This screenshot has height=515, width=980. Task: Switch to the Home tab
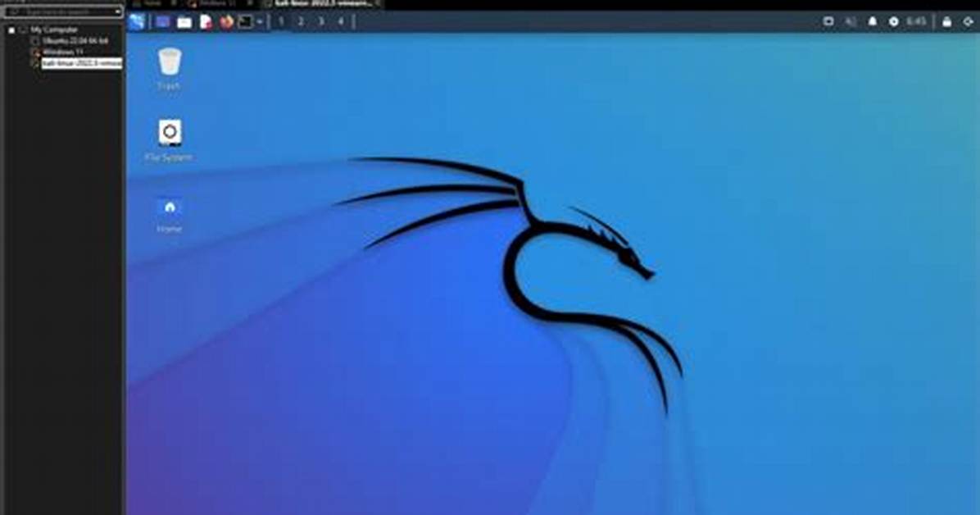152,4
